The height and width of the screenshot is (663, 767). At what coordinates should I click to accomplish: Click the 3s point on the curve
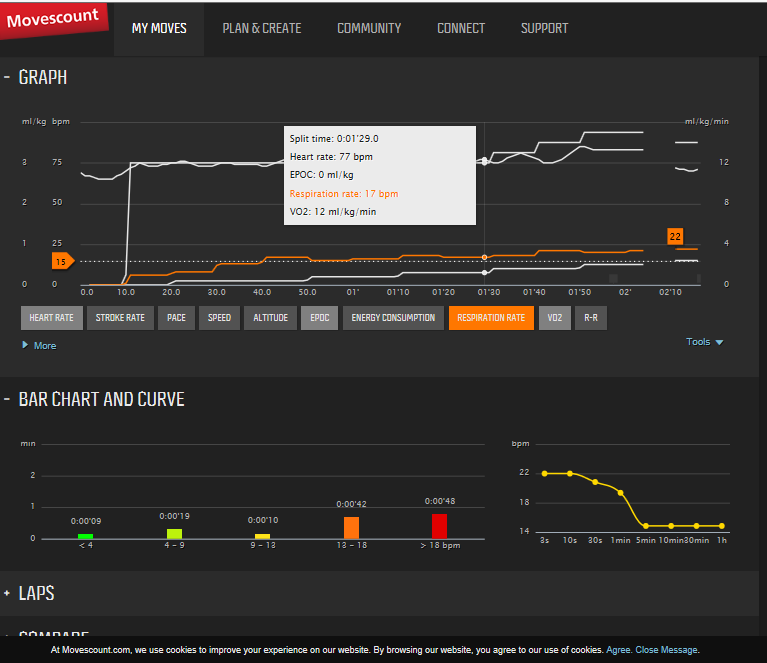click(x=544, y=473)
